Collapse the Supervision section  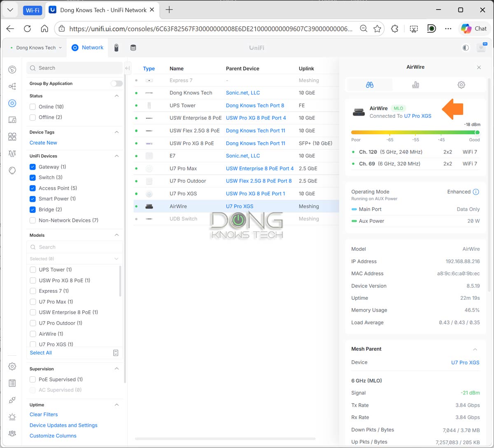117,369
